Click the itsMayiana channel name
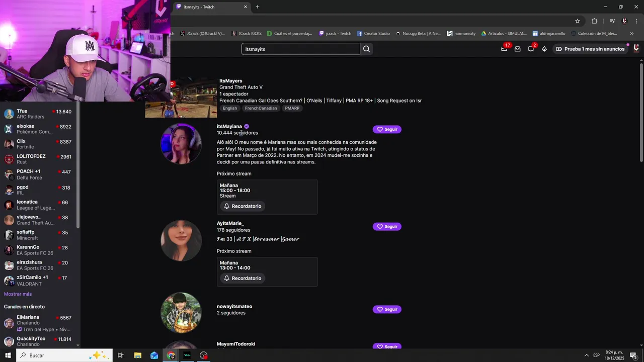Image resolution: width=644 pixels, height=362 pixels. tap(229, 126)
